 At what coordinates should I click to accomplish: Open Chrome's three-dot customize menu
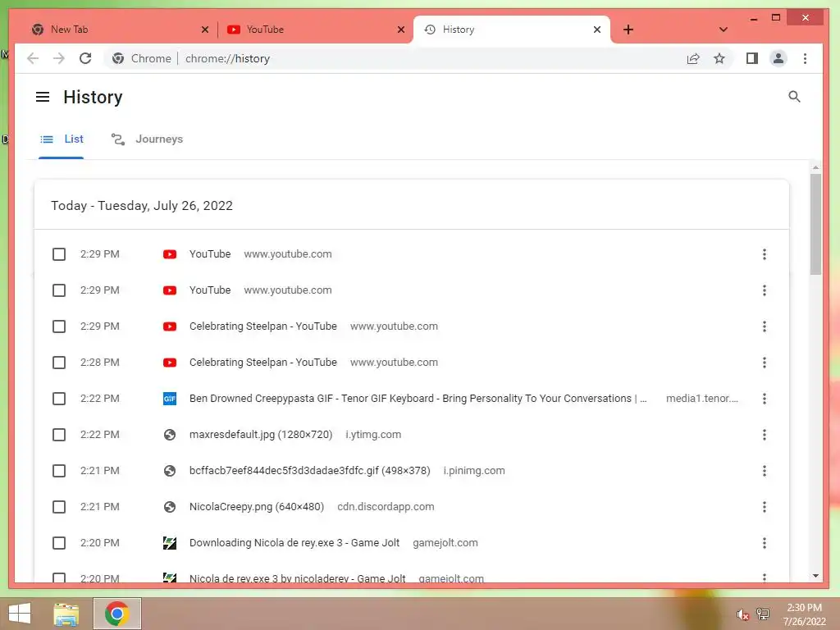pos(805,58)
